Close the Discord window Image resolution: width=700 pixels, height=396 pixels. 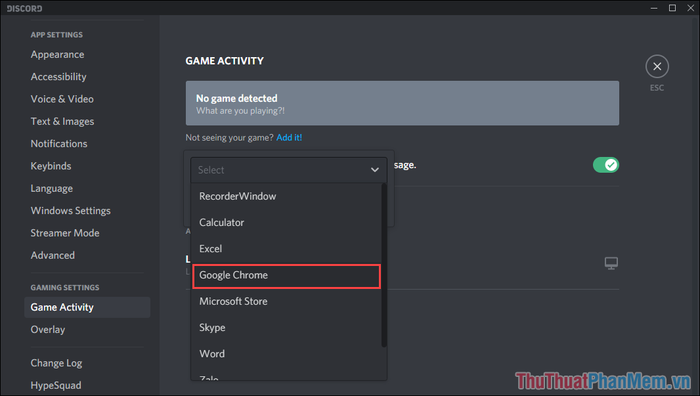point(690,8)
